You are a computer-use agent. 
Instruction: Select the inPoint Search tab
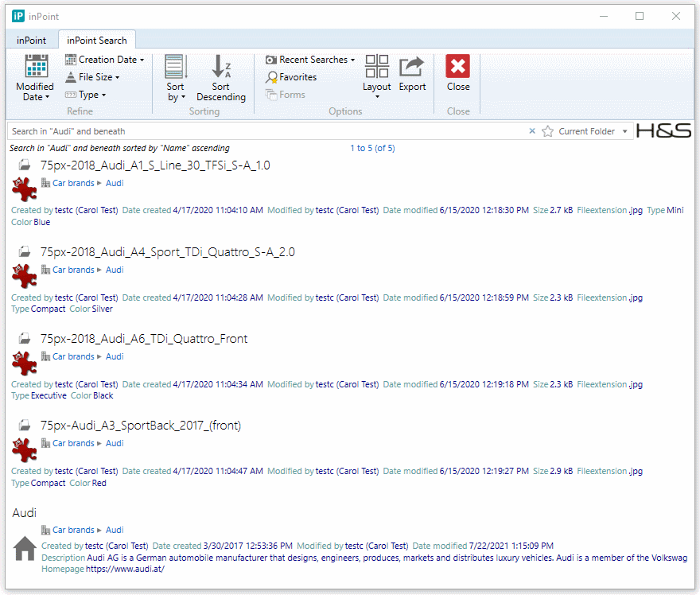pyautogui.click(x=96, y=41)
